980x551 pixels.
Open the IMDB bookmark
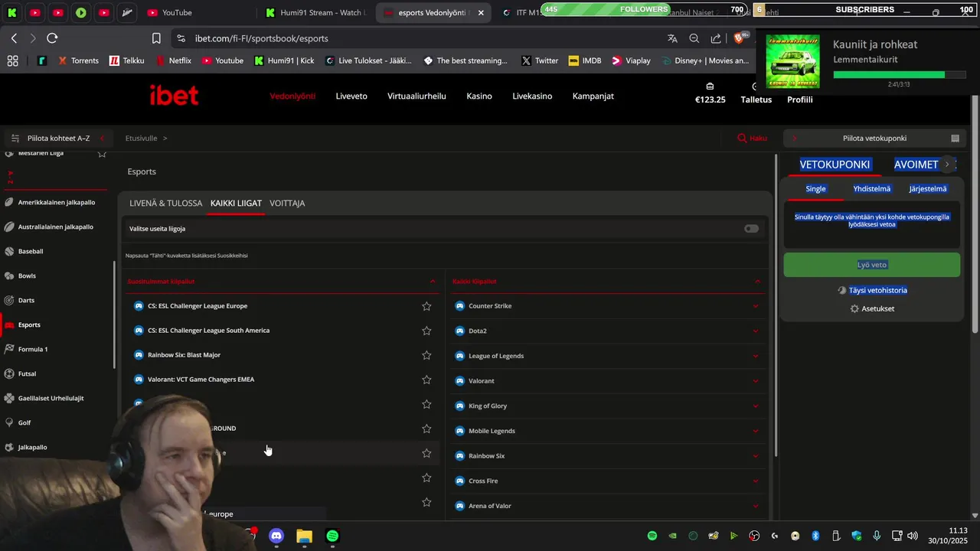coord(585,60)
